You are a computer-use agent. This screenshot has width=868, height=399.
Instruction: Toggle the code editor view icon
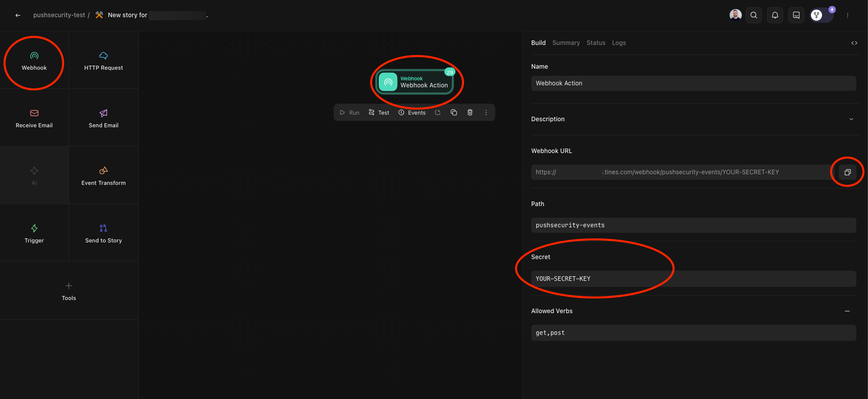tap(854, 43)
